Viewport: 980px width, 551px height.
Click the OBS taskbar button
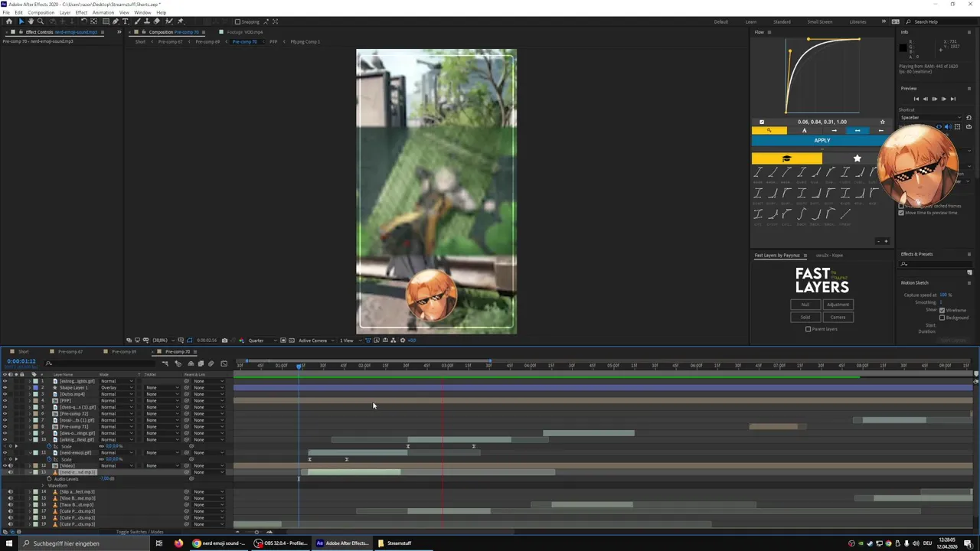[280, 543]
